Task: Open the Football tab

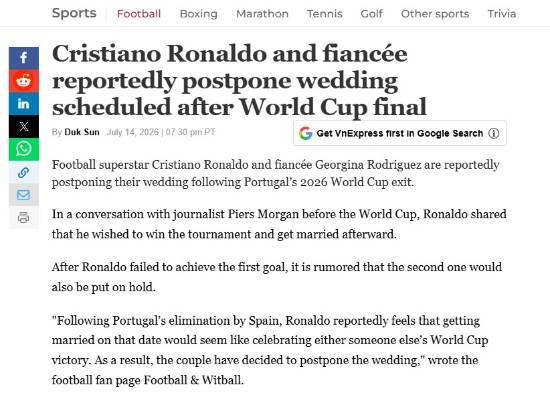Action: point(139,14)
